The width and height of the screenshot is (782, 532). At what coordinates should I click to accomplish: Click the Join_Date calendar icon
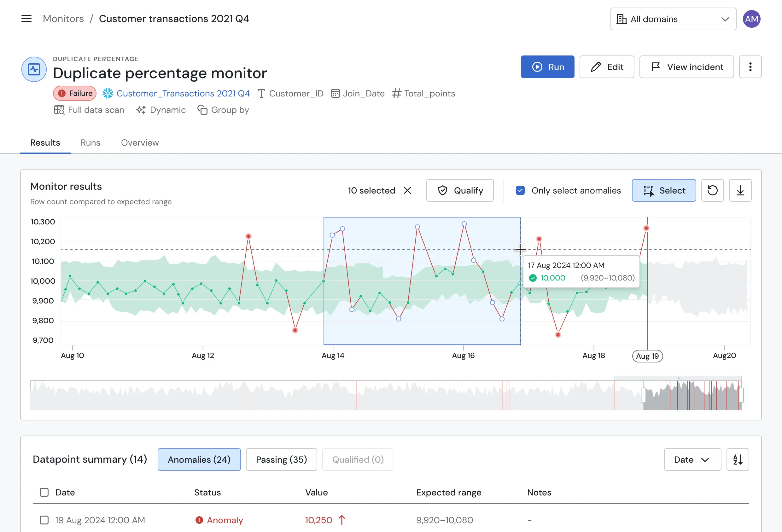click(x=335, y=94)
